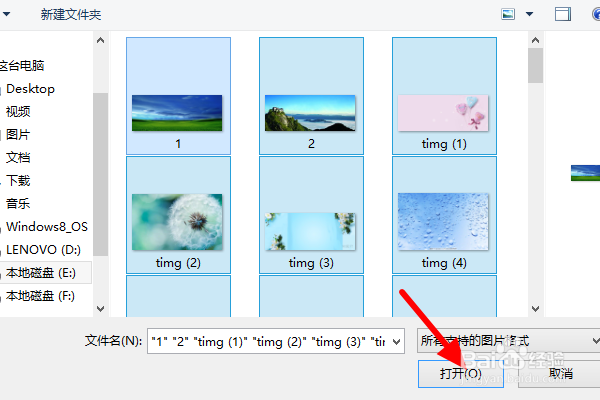Toggle the preview pane icon

563,15
